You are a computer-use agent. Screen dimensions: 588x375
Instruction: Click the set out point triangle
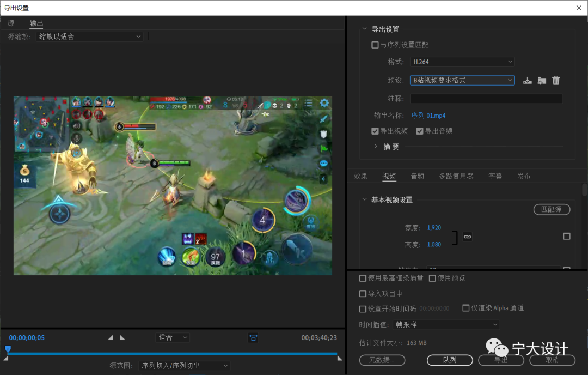(122, 337)
